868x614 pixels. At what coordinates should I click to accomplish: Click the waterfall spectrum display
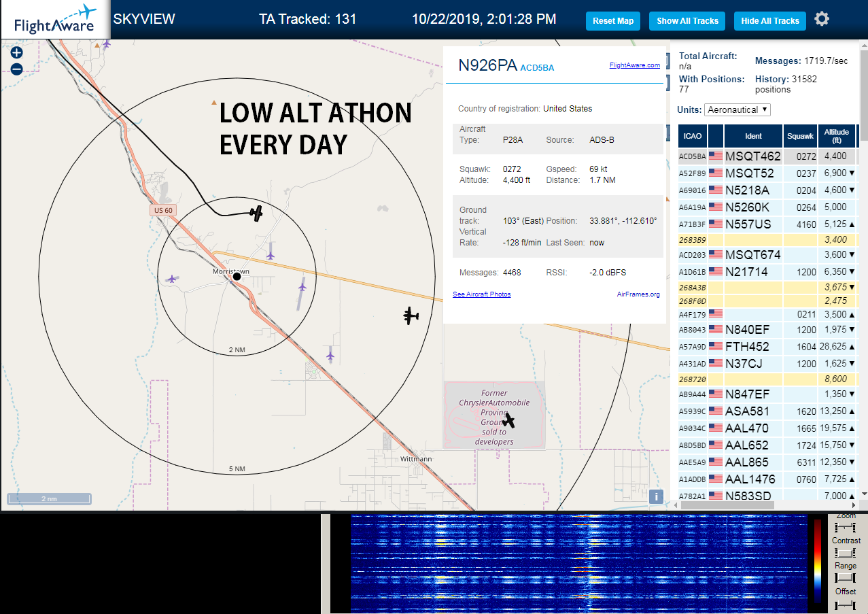[x=578, y=564]
